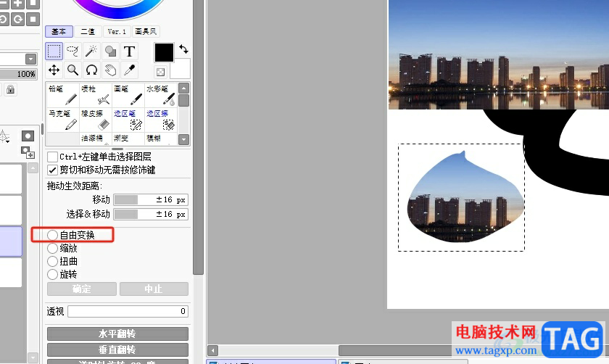Choose the 选区笔 selection pen
The width and height of the screenshot is (609, 364).
(128, 120)
